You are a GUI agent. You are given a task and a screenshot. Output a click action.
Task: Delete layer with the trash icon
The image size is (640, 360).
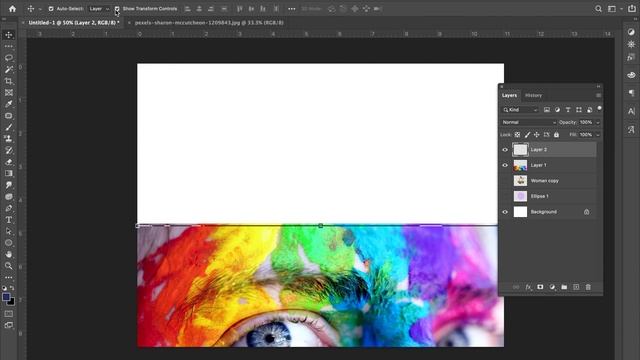click(588, 287)
